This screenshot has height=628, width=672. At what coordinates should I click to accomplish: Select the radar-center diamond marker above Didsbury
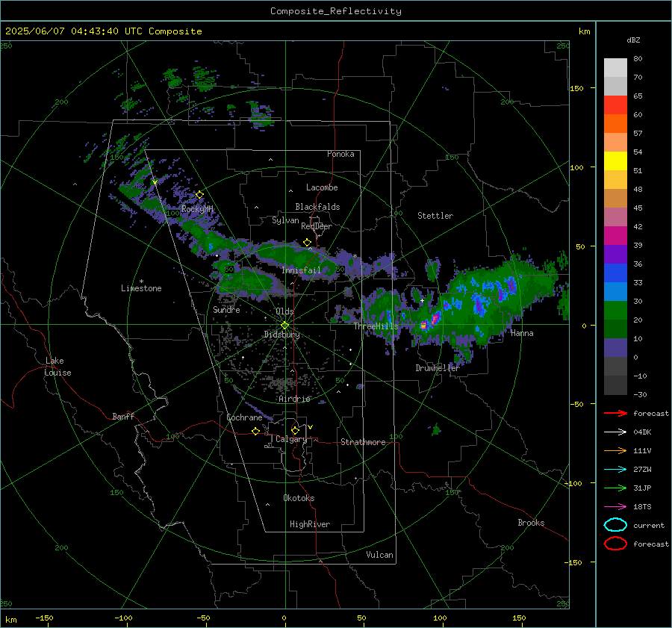285,326
